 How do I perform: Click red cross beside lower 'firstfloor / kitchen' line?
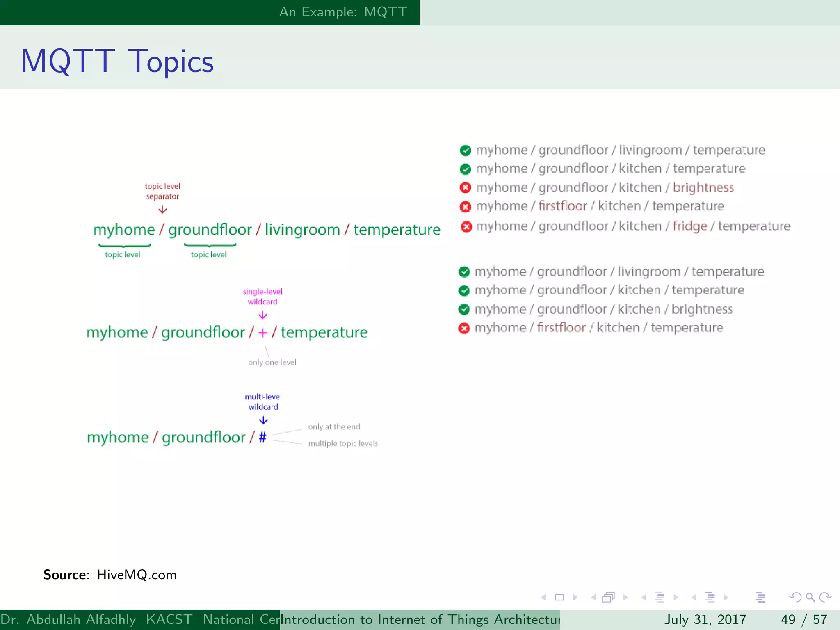click(x=464, y=328)
